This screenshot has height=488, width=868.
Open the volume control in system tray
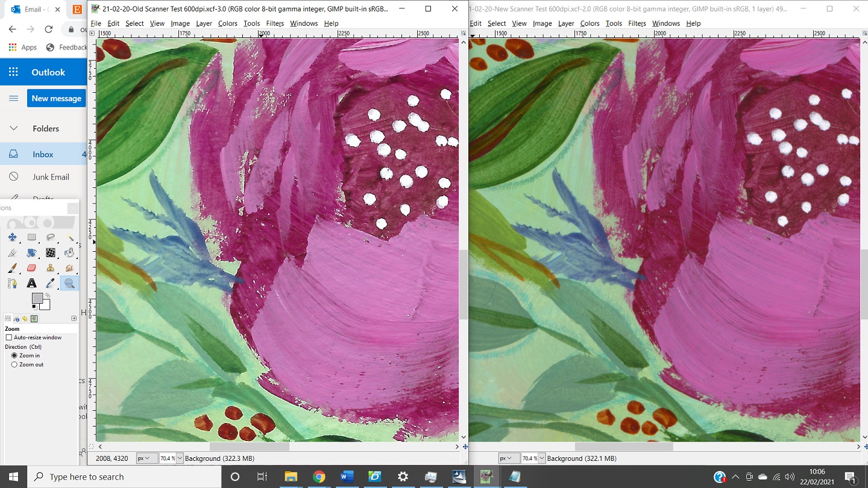(x=790, y=477)
